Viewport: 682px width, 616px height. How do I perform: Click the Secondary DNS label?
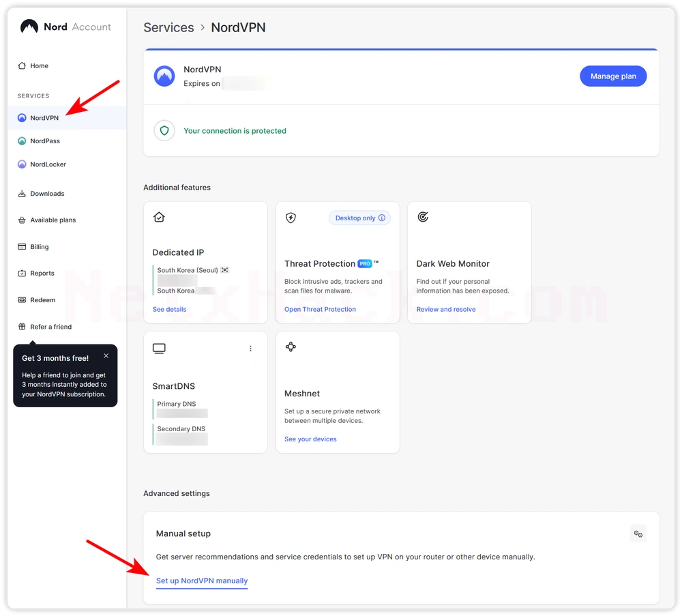point(181,429)
